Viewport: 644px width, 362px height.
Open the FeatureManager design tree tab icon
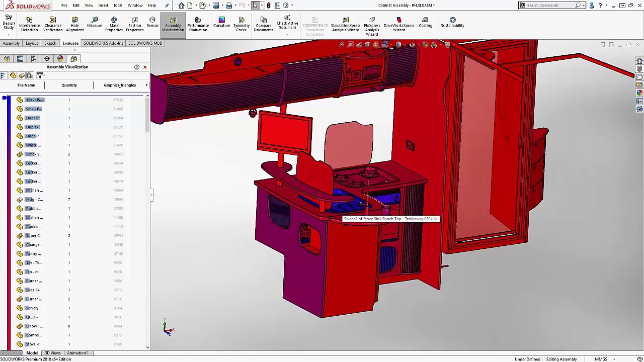(x=7, y=59)
